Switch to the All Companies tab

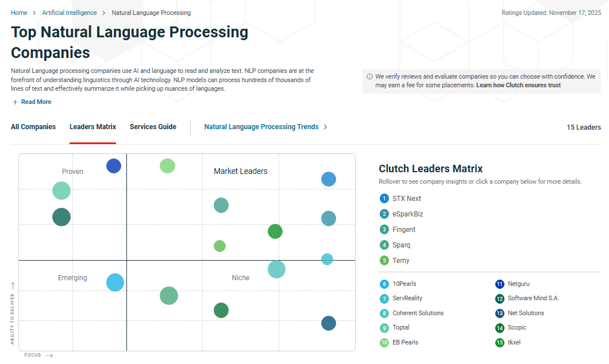(x=33, y=127)
